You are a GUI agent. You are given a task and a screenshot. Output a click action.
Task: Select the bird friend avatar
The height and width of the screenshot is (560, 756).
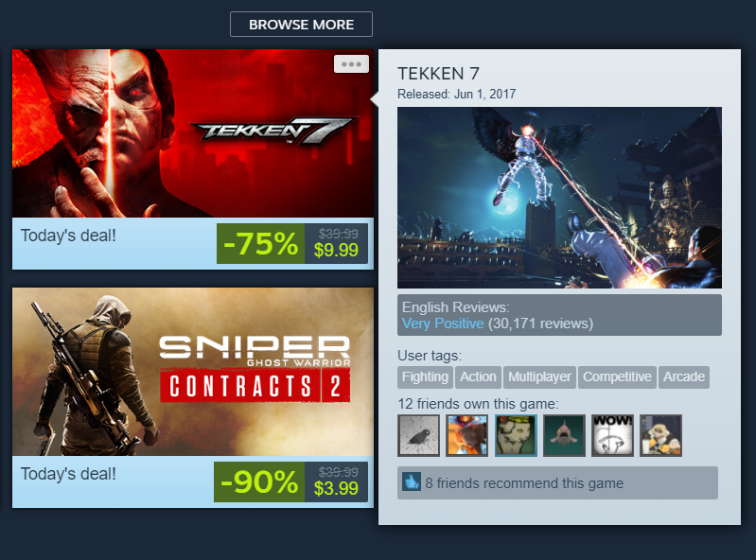tap(418, 435)
